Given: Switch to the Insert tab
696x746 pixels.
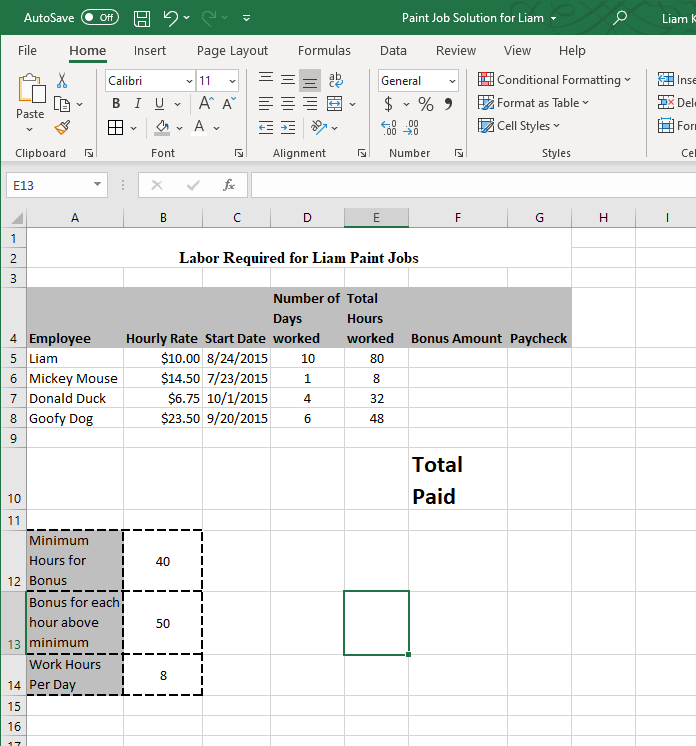Looking at the screenshot, I should click(149, 50).
